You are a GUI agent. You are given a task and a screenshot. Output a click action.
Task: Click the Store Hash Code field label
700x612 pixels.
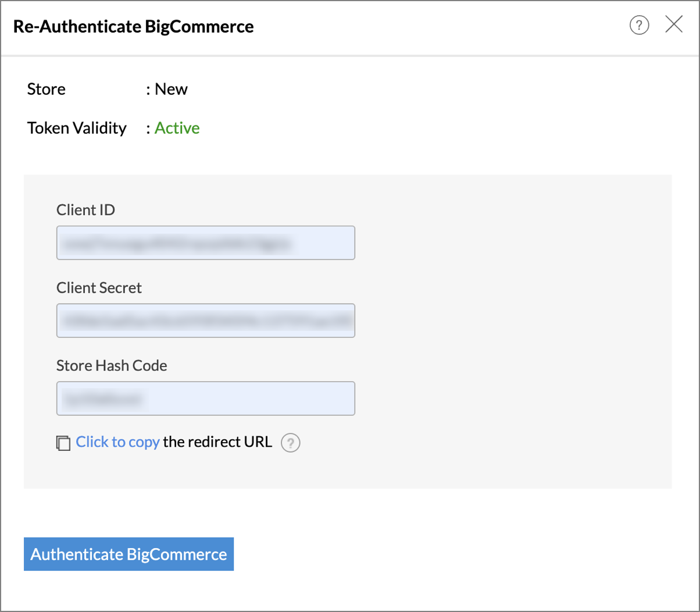(112, 366)
